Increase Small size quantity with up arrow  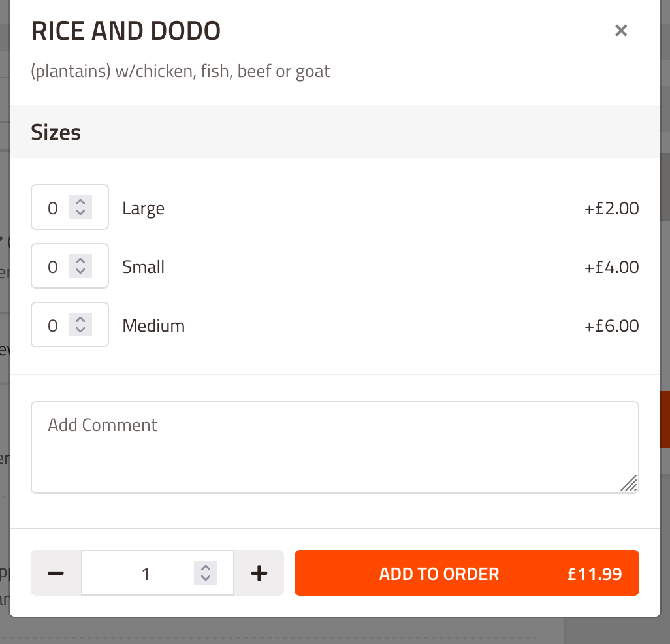click(x=80, y=261)
